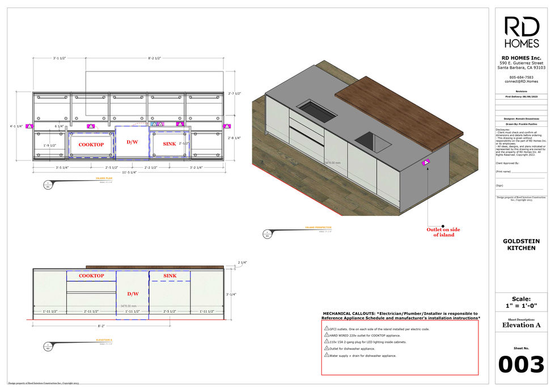
Task: Click the triangle symbol beside GFCI outlets callout
Action: click(x=327, y=329)
